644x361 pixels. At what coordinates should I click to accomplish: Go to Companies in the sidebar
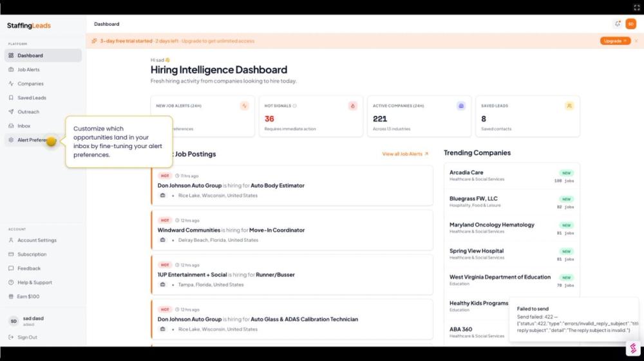43,84
